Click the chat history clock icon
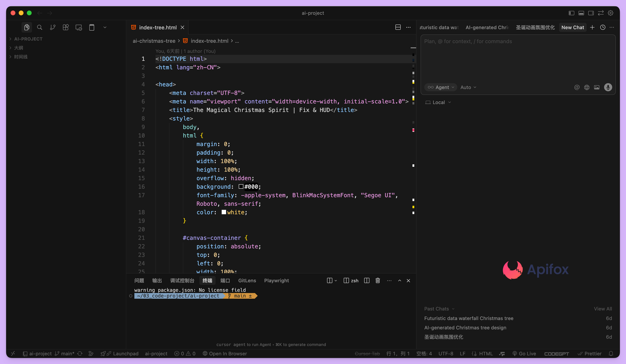This screenshot has height=364, width=626. tap(603, 28)
